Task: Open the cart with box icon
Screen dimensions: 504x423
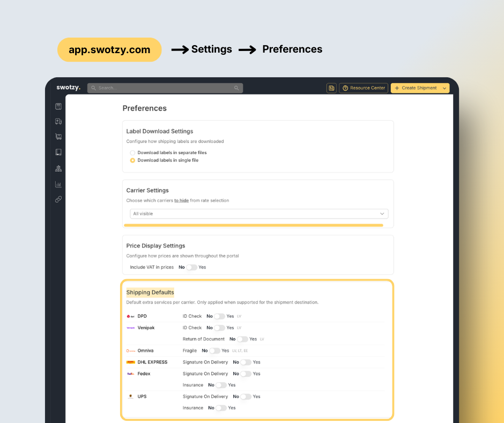Action: [58, 136]
